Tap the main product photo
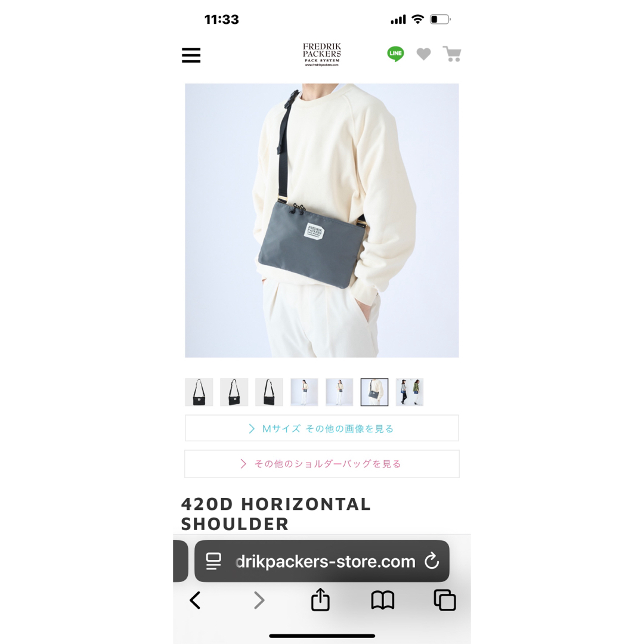The width and height of the screenshot is (644, 644). click(x=321, y=221)
